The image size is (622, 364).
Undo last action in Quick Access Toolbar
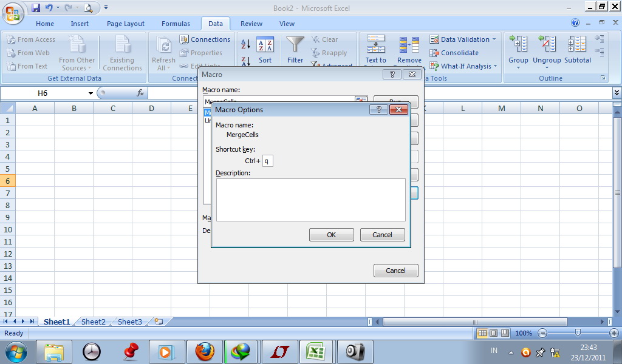(49, 7)
